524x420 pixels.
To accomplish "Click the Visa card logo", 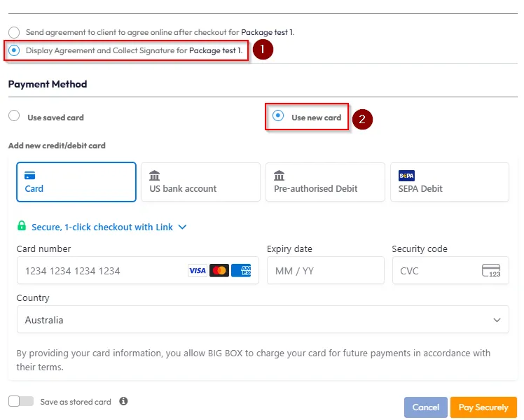I will point(198,270).
